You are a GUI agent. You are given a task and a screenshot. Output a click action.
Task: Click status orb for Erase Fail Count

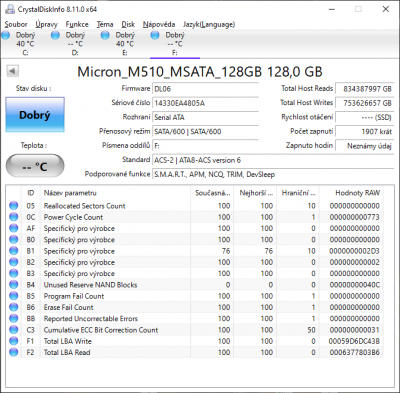(x=14, y=307)
